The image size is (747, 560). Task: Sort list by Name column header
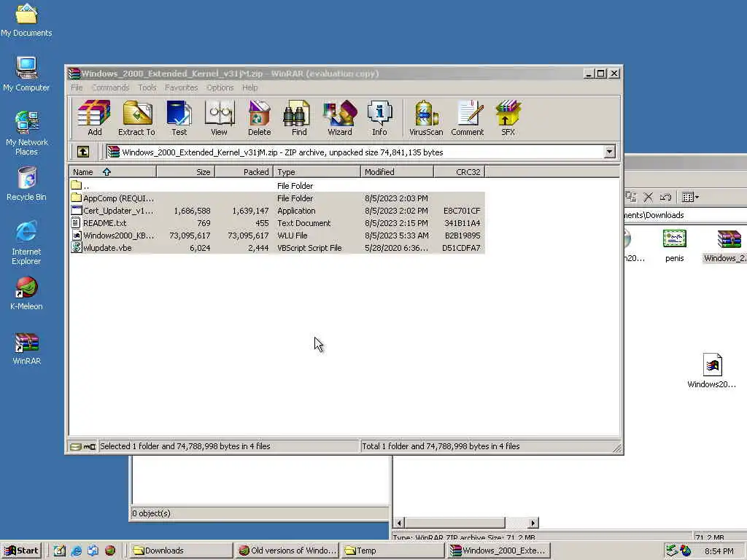[x=113, y=172]
